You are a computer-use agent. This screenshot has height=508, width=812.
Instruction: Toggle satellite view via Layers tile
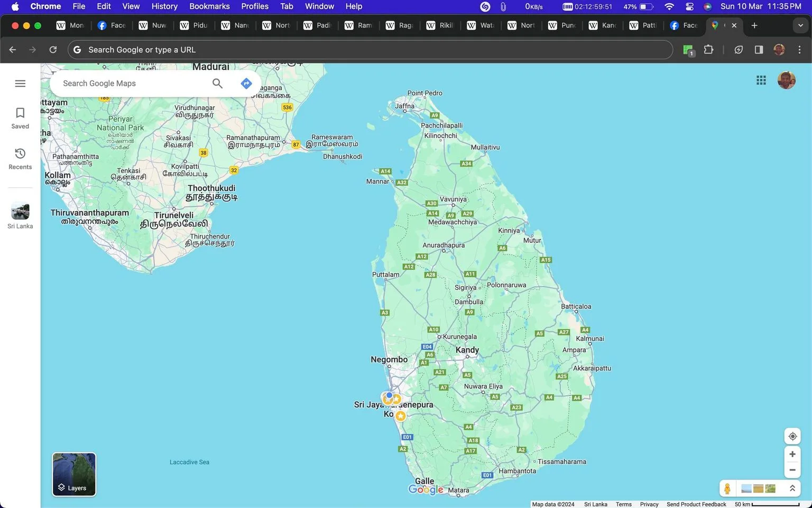click(74, 474)
